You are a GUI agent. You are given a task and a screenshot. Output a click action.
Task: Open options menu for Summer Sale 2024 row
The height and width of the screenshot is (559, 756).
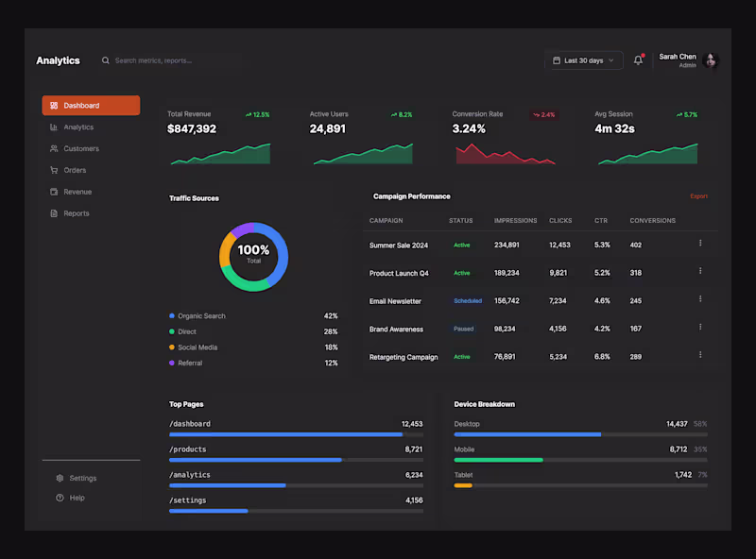point(700,244)
